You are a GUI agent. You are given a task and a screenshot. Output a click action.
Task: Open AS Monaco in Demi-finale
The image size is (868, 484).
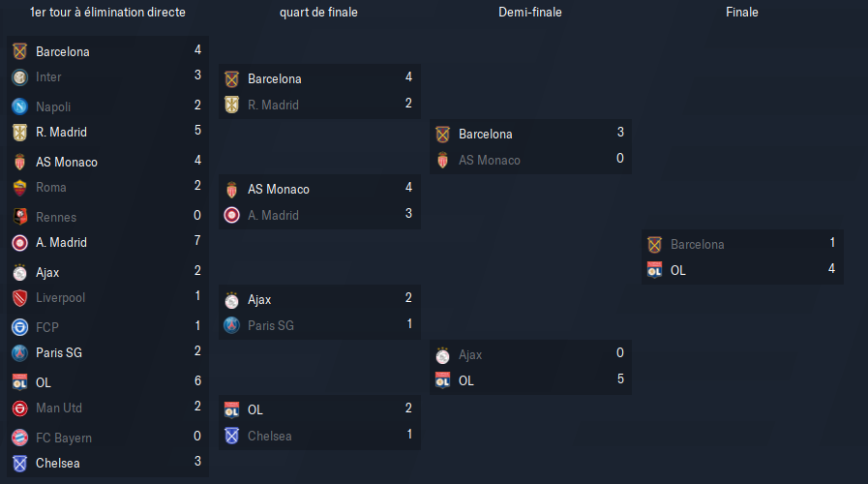[x=490, y=160]
